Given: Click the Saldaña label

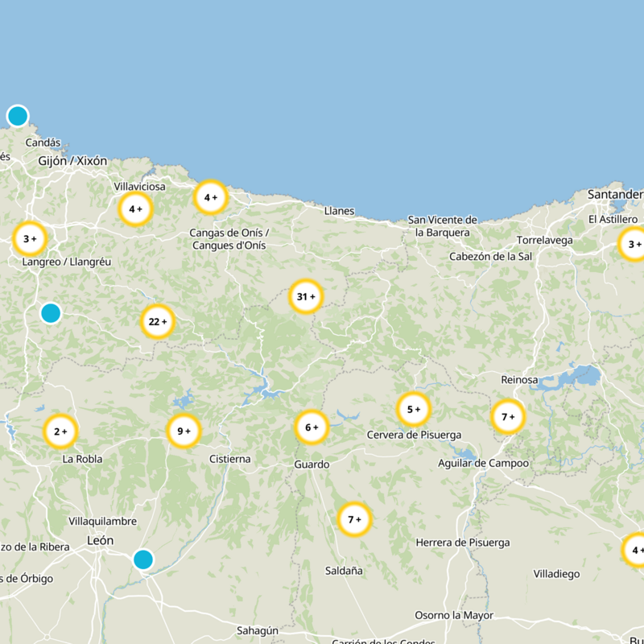Looking at the screenshot, I should tap(344, 571).
